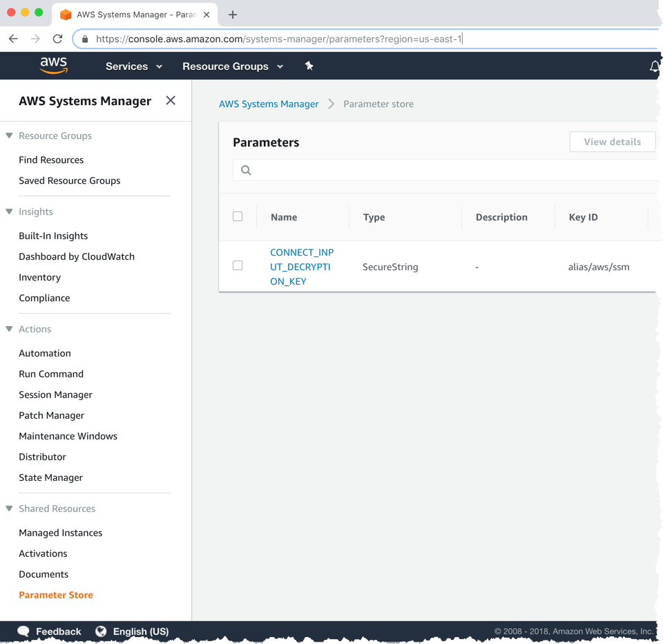
Task: Go to Maintenance Windows
Action: [x=68, y=436]
